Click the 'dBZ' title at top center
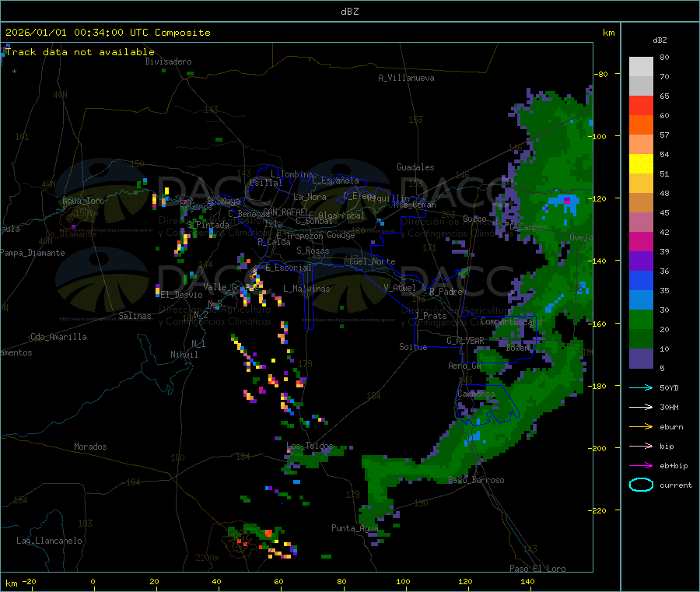Image resolution: width=700 pixels, height=592 pixels. (x=349, y=12)
